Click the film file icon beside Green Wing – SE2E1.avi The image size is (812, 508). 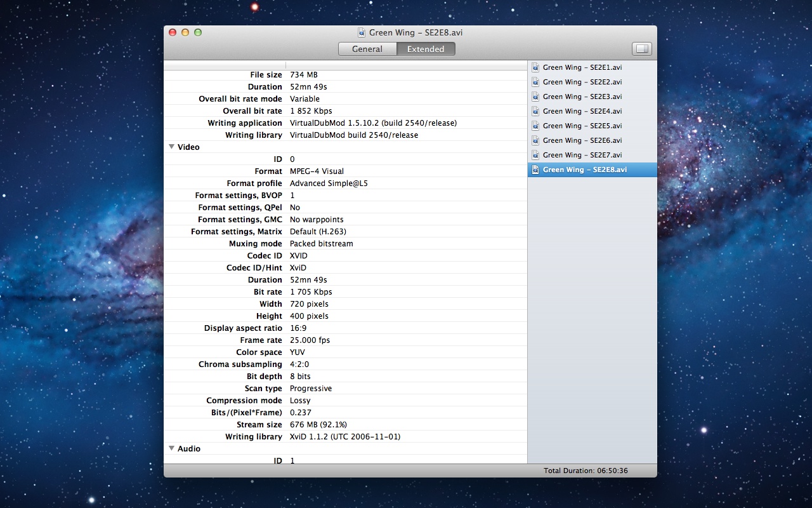click(x=535, y=67)
